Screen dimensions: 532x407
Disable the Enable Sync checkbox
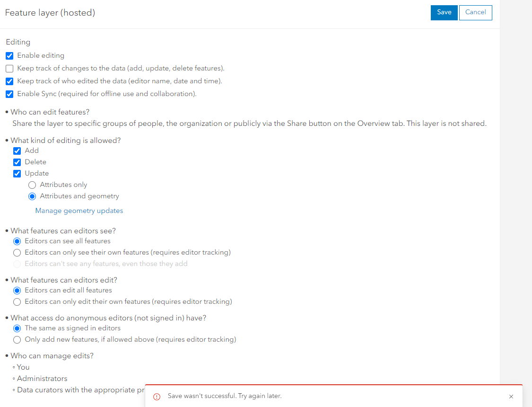point(9,94)
